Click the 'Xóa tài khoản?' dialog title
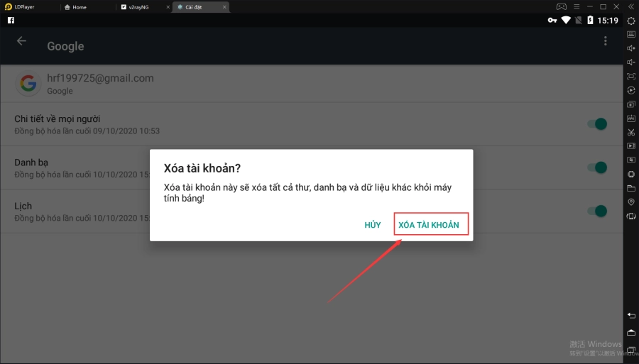639x364 pixels. click(202, 168)
